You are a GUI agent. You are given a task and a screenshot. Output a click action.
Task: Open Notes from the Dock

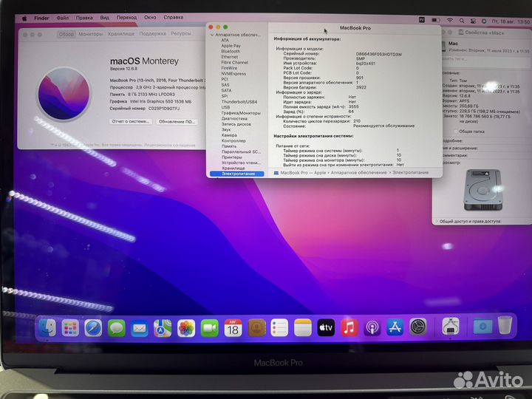tap(303, 327)
